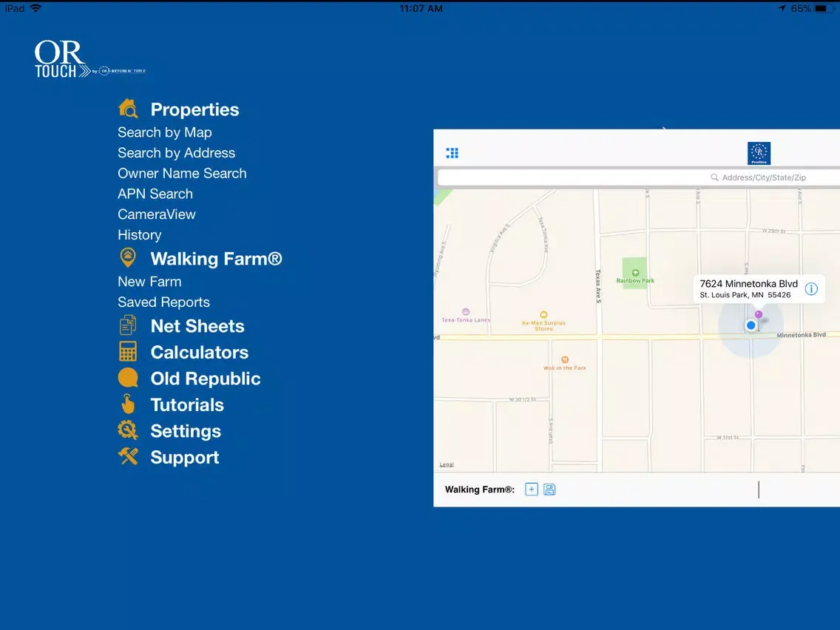Tap the Wi-Fi icon in status bar
The height and width of the screenshot is (630, 840).
pos(35,8)
